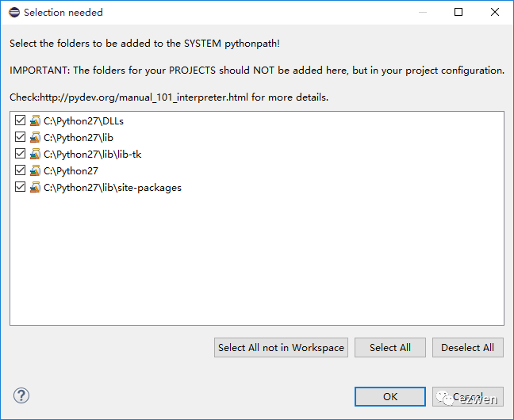The height and width of the screenshot is (420, 514).
Task: Uncheck the site-packages folder checkbox
Action: click(x=21, y=187)
